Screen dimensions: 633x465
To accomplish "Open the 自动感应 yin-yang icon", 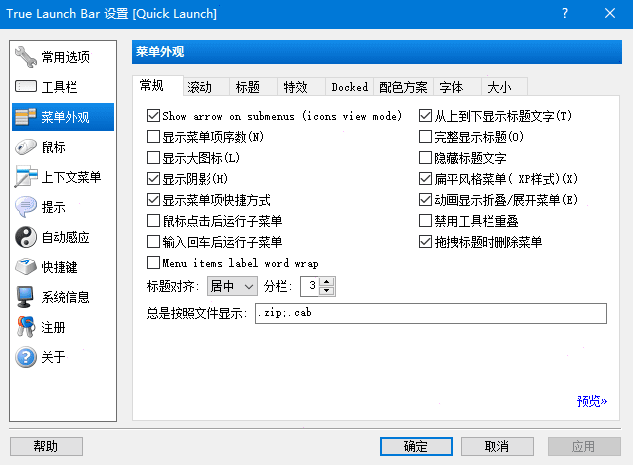I will tap(26, 237).
